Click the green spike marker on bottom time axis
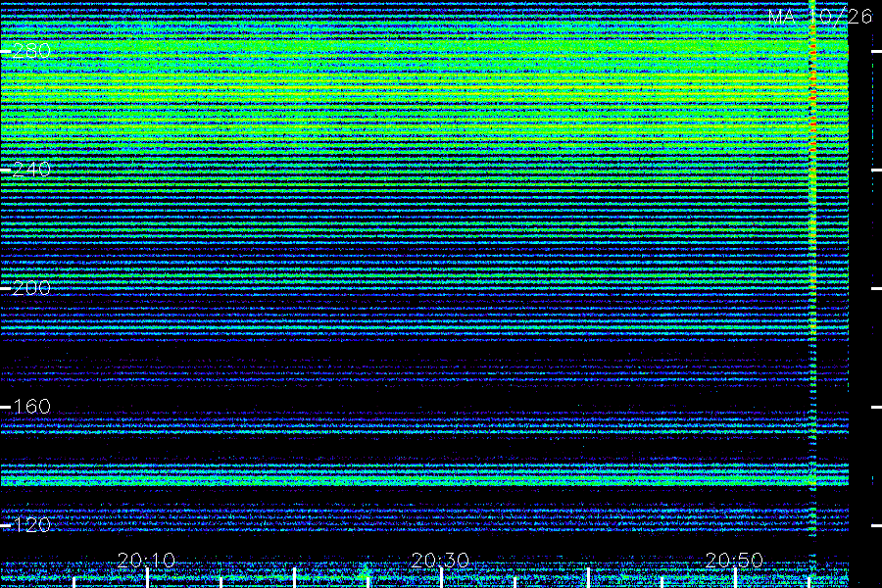The width and height of the screenshot is (882, 588). point(366,574)
